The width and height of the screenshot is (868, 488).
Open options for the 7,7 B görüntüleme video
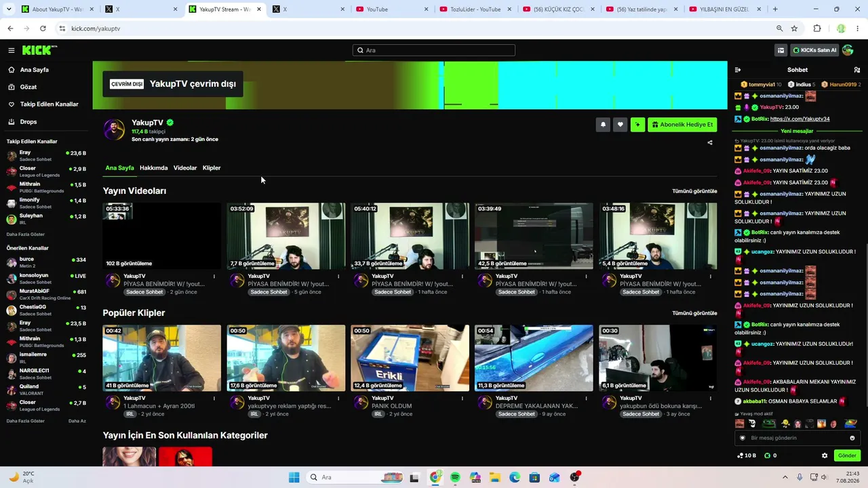pyautogui.click(x=338, y=277)
